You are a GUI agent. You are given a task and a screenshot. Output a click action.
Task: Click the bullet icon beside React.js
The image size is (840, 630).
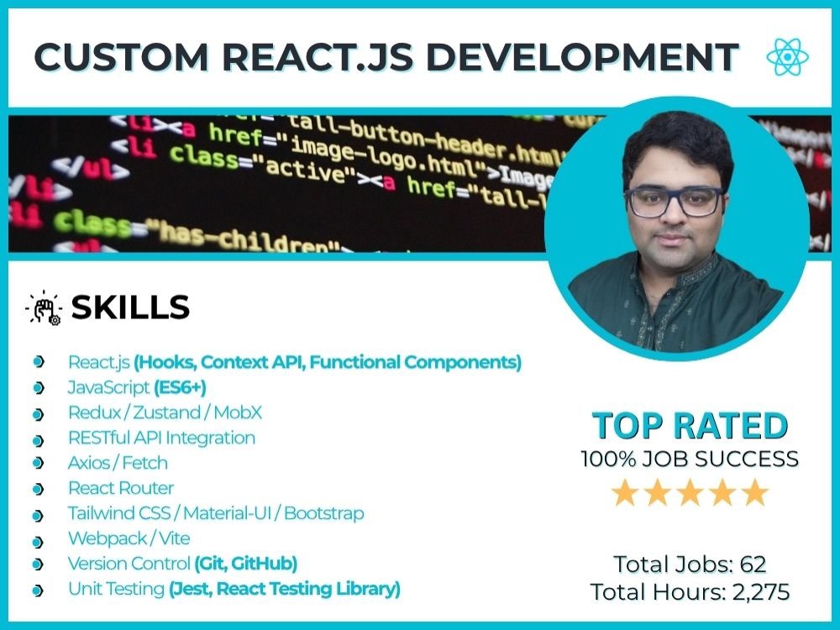[37, 364]
